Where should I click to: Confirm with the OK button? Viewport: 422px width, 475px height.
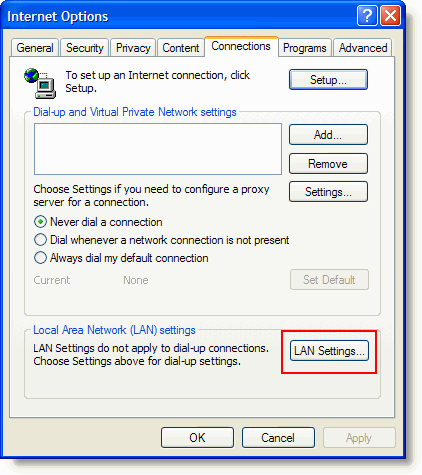click(197, 438)
